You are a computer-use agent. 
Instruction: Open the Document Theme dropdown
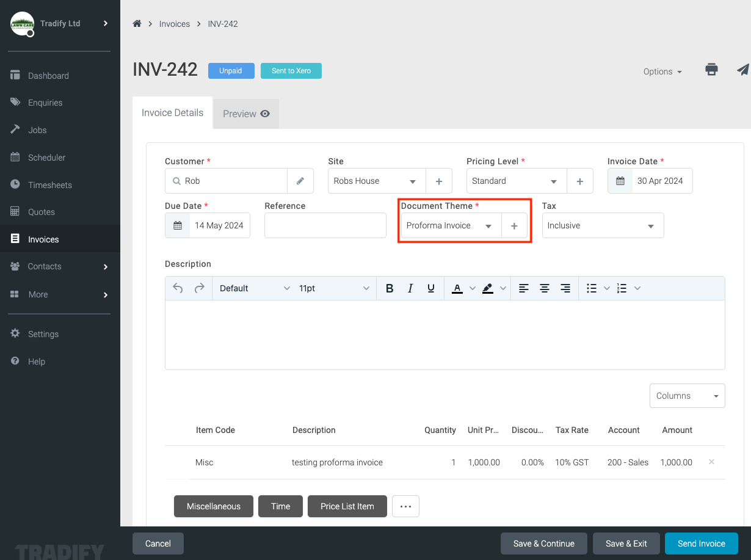[451, 225]
